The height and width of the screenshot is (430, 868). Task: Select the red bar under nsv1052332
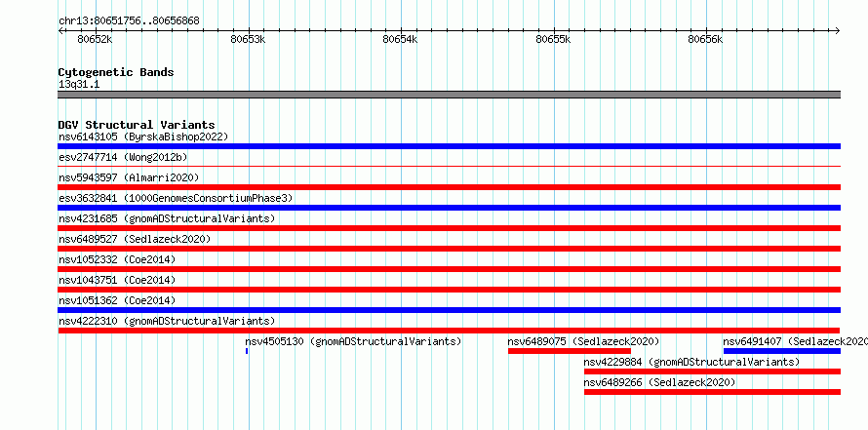click(x=449, y=269)
